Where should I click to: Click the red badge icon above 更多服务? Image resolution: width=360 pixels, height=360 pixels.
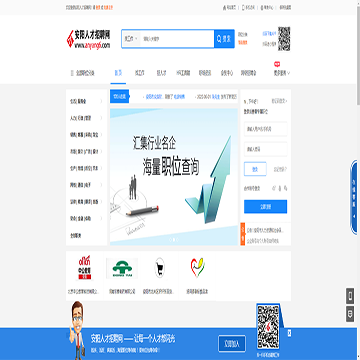click(277, 64)
